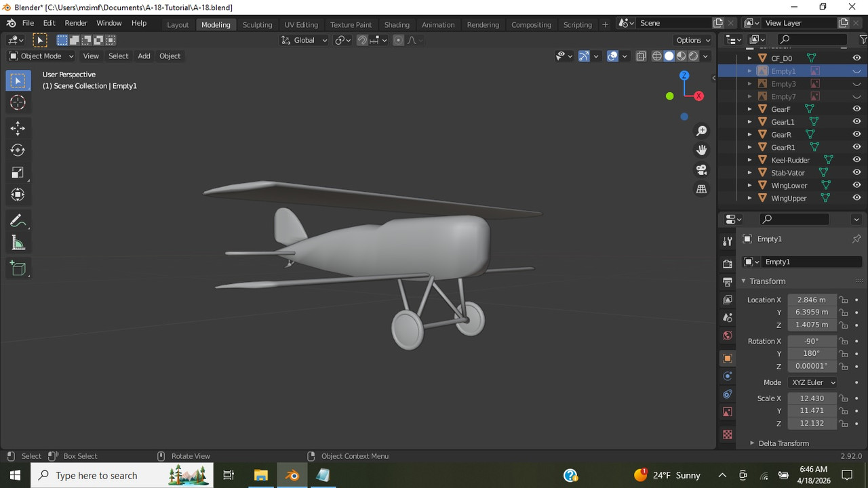The height and width of the screenshot is (488, 868).
Task: Open the Physics properties tab
Action: tap(728, 376)
